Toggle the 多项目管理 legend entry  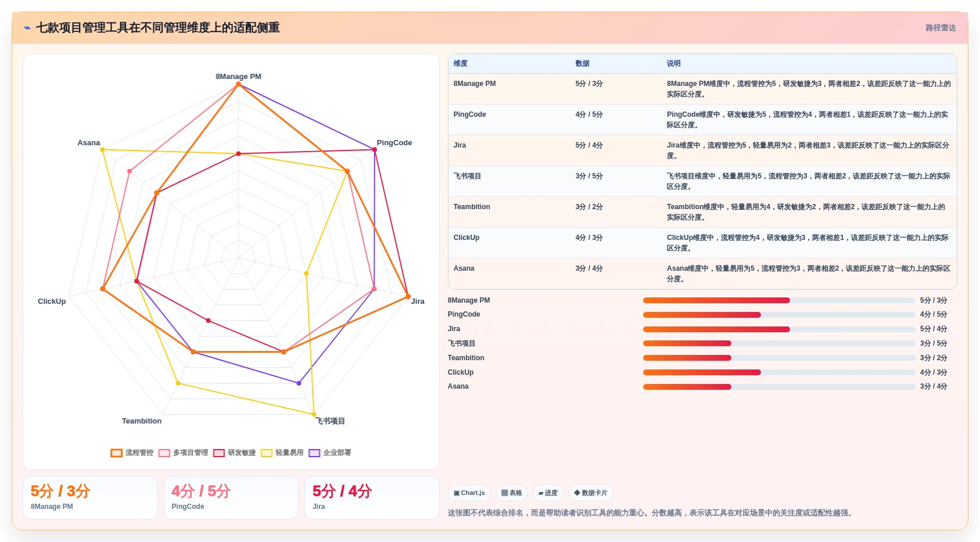pos(183,453)
